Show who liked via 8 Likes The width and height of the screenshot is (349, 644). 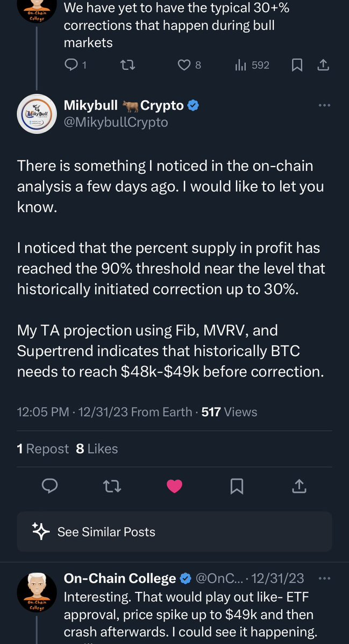coord(97,449)
